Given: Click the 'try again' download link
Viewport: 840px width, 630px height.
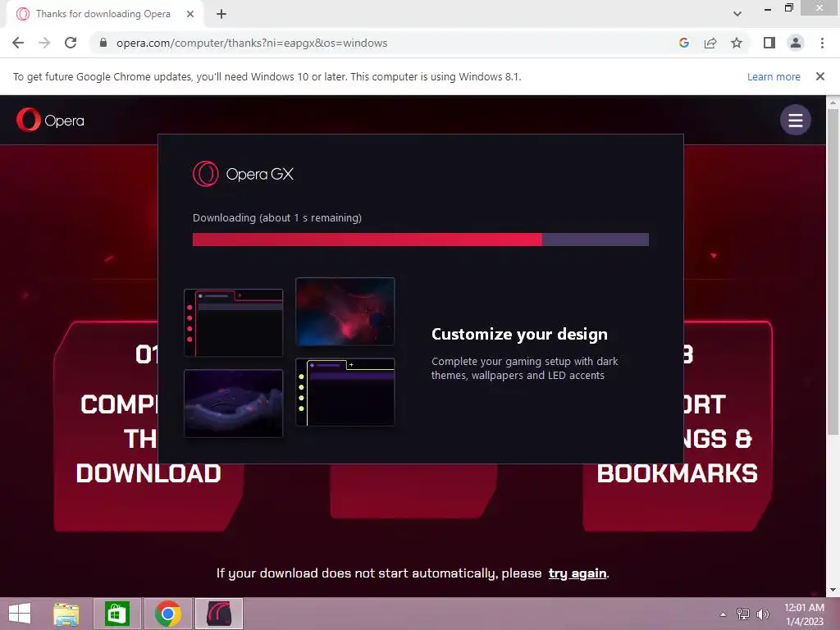Looking at the screenshot, I should [577, 573].
